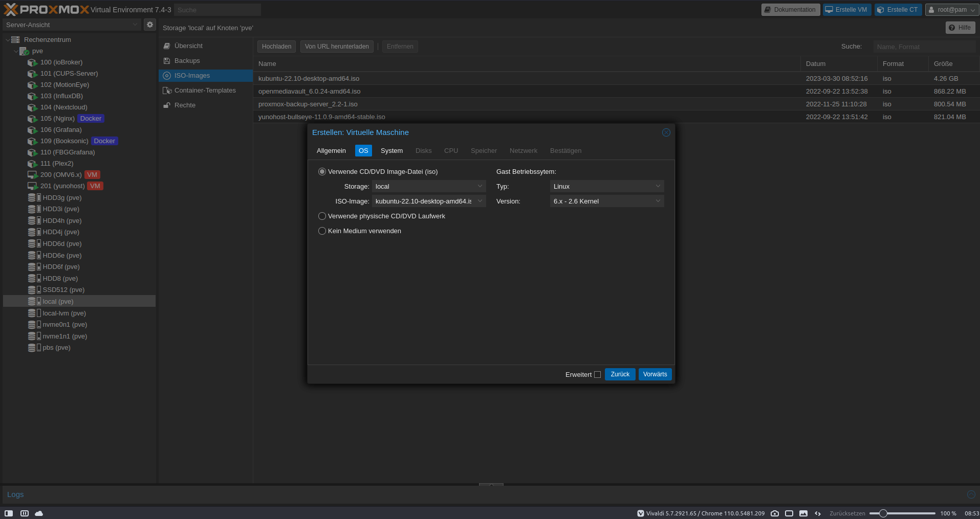Switch to the Allgemein tab

[x=331, y=151]
